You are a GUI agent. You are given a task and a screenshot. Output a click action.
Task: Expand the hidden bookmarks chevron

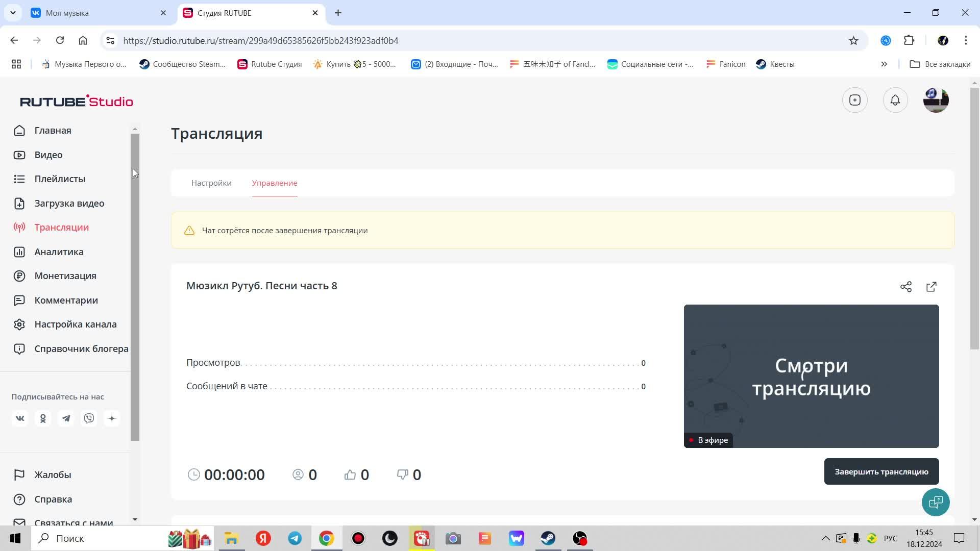[884, 64]
